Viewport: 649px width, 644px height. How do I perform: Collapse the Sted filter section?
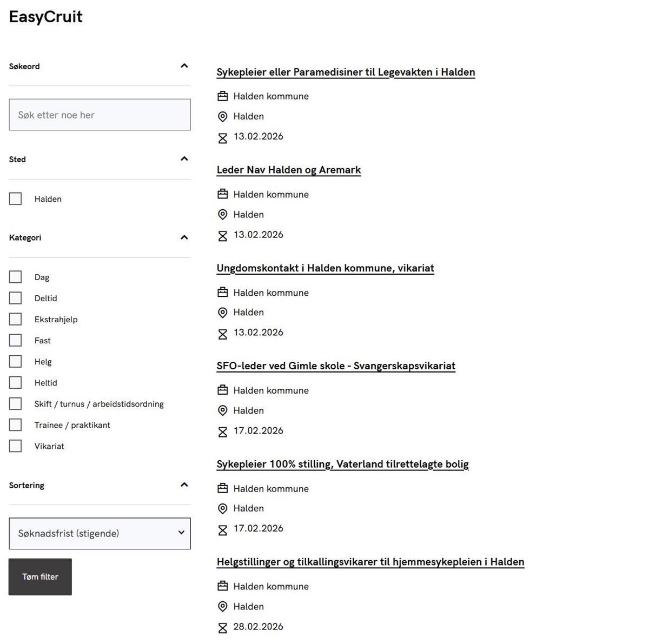(x=184, y=159)
